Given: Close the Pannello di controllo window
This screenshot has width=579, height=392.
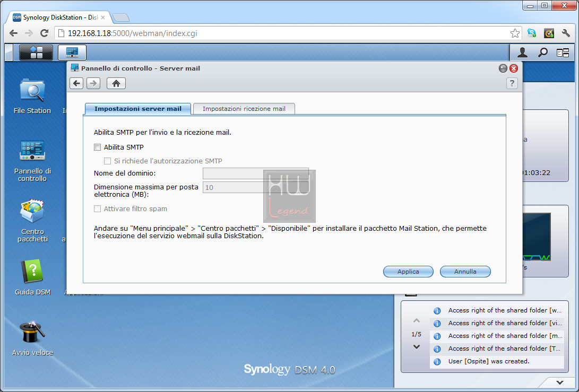Looking at the screenshot, I should point(514,68).
